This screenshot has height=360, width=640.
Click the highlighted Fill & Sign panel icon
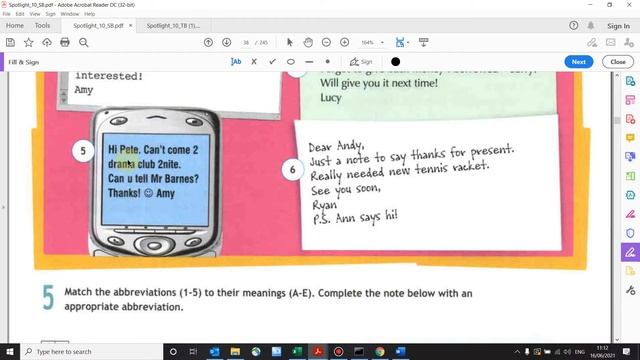(x=630, y=252)
